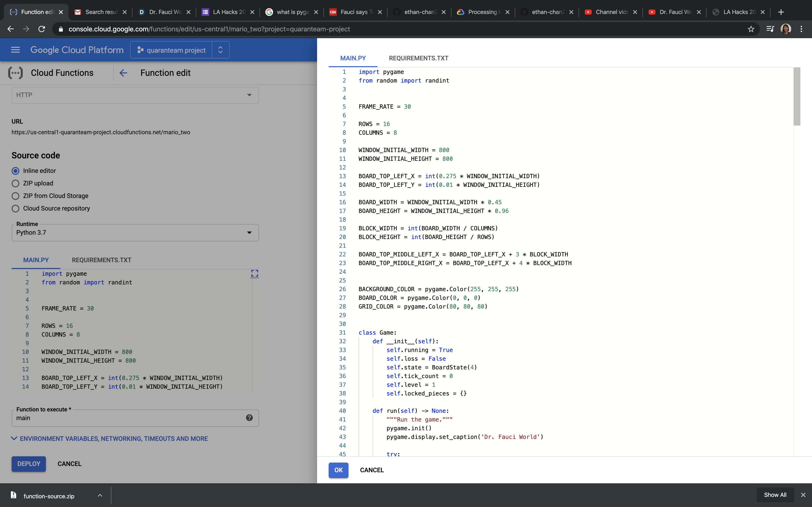Image resolution: width=812 pixels, height=507 pixels.
Task: Open a new browser tab with the plus icon
Action: point(781,12)
